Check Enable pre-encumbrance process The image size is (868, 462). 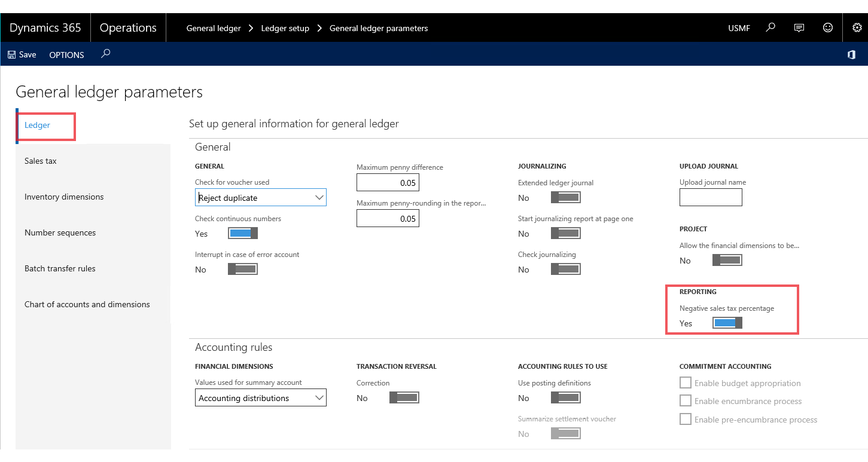pyautogui.click(x=686, y=419)
